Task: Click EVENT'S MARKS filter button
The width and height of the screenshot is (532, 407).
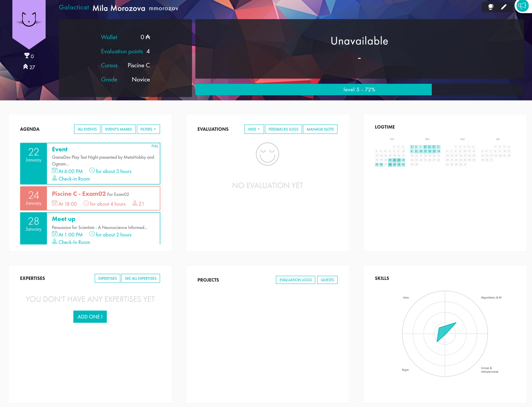Action: 118,129
